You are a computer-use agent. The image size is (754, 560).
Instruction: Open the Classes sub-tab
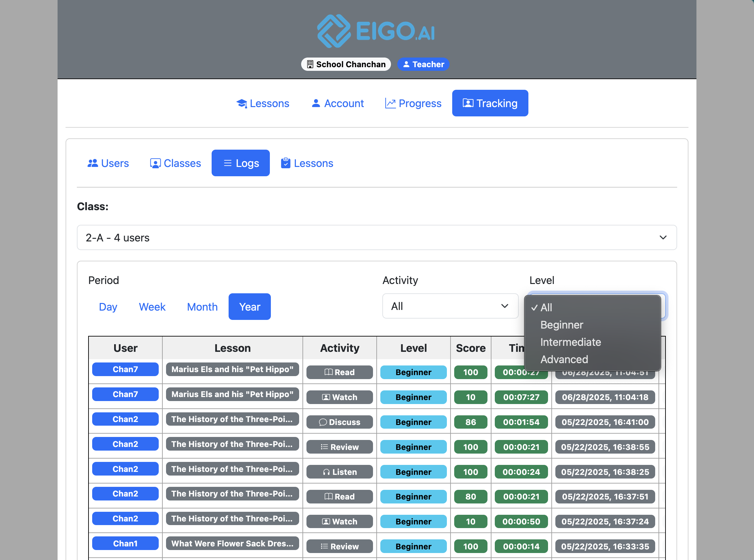[x=175, y=163]
